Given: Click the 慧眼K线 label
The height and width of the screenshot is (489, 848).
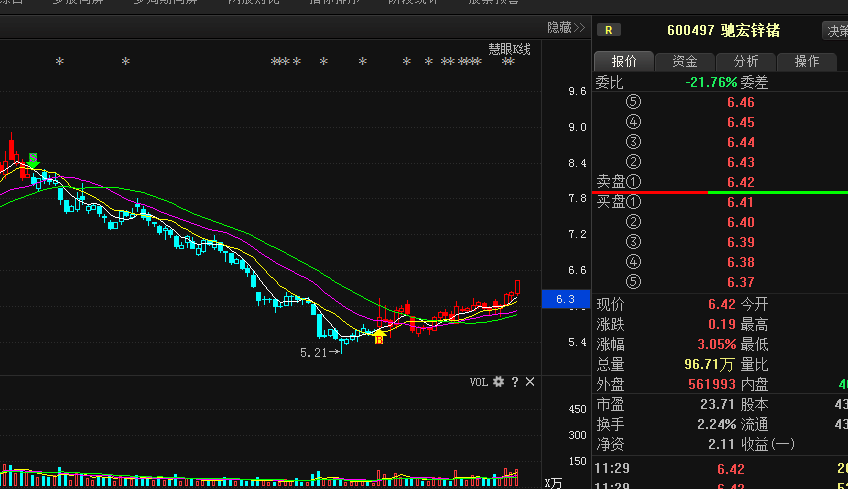Looking at the screenshot, I should [509, 48].
